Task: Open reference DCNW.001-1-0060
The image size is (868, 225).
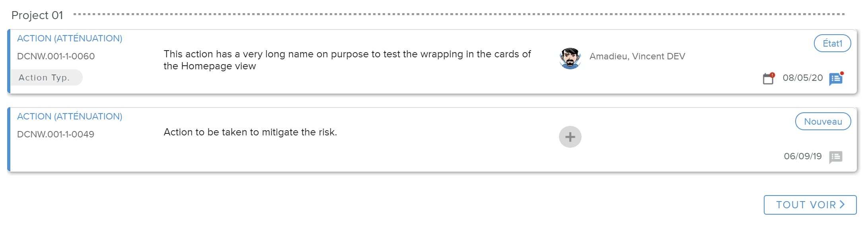Action: (56, 56)
